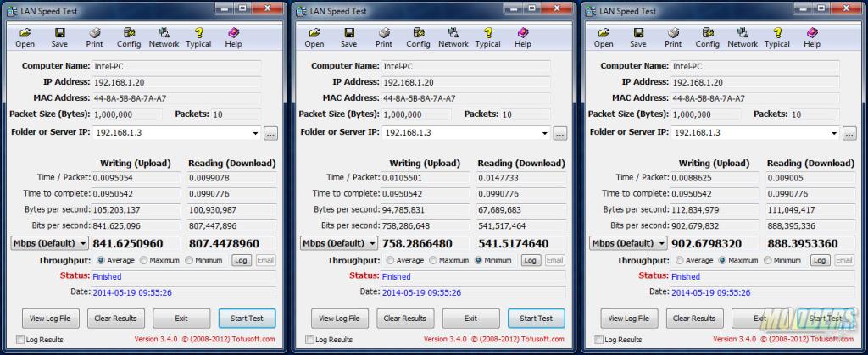Click View Log File in the right window
The image size is (868, 355).
[x=629, y=319]
